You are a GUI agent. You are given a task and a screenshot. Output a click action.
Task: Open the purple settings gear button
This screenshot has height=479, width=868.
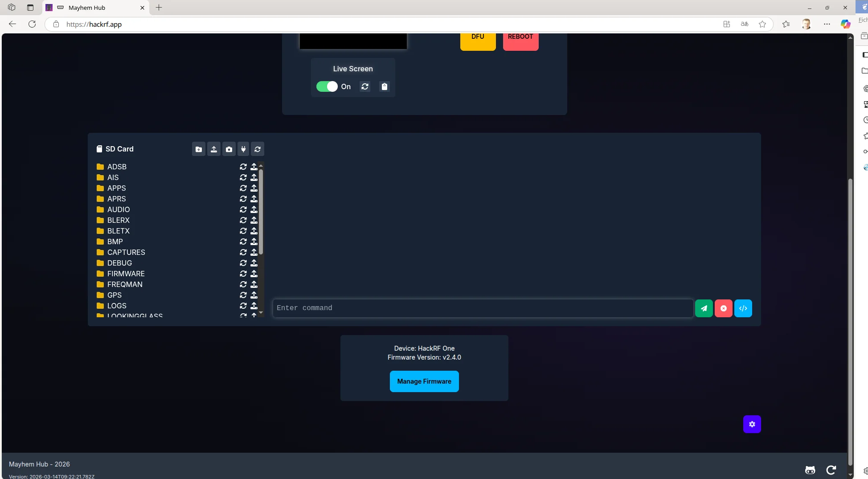752,424
